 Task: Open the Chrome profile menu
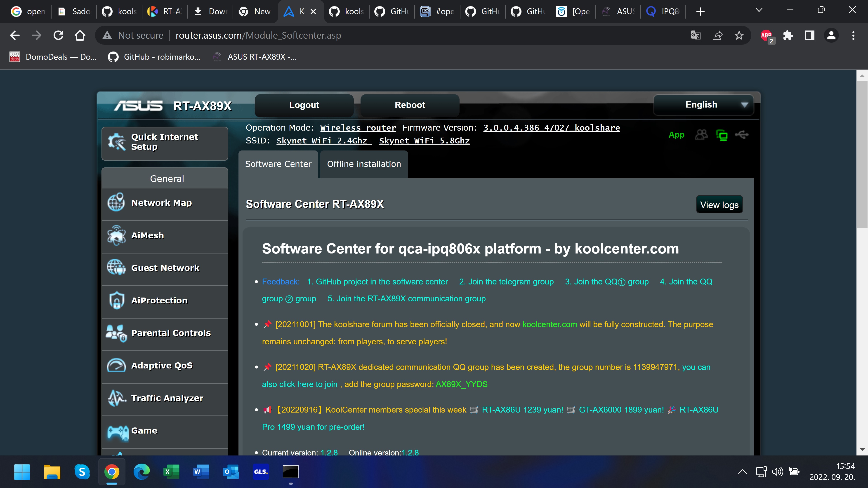click(x=831, y=35)
